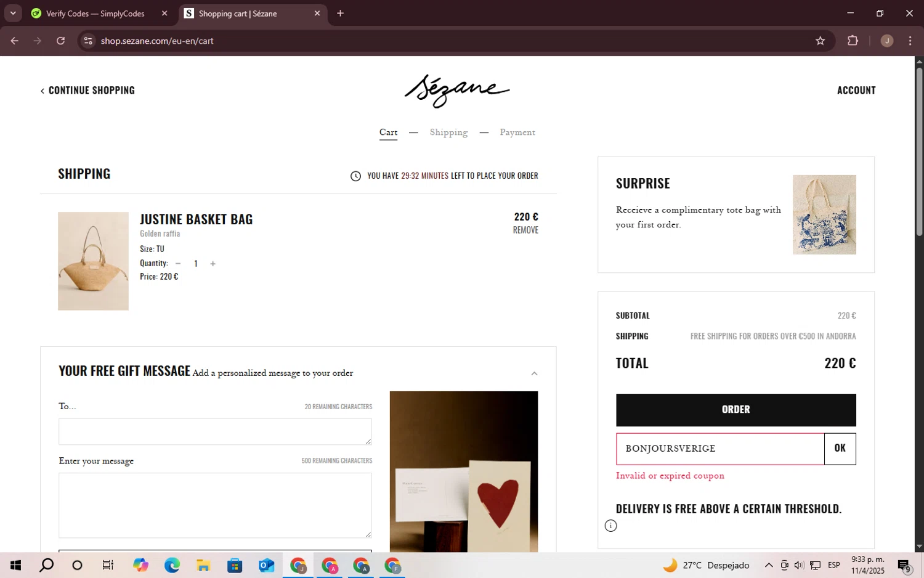This screenshot has height=578, width=924.
Task: Open a new browser tab
Action: [340, 13]
